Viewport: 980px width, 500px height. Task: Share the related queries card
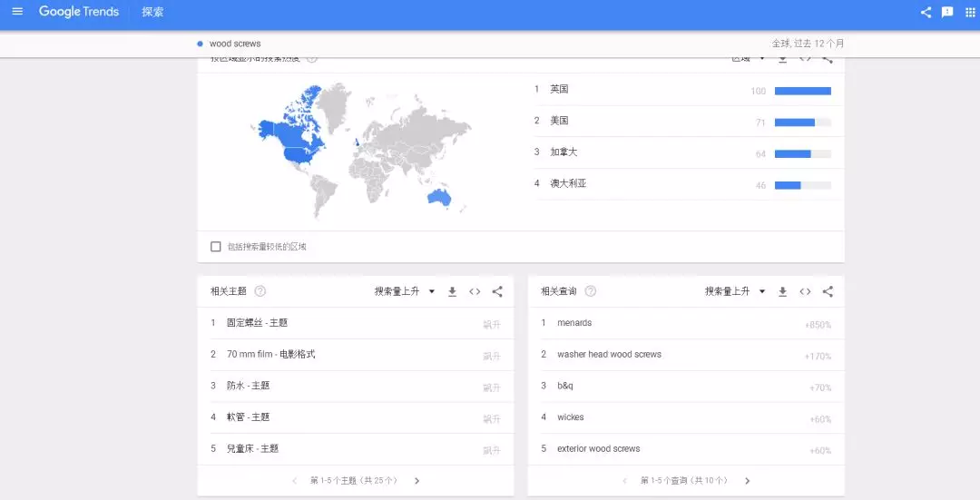click(x=828, y=291)
